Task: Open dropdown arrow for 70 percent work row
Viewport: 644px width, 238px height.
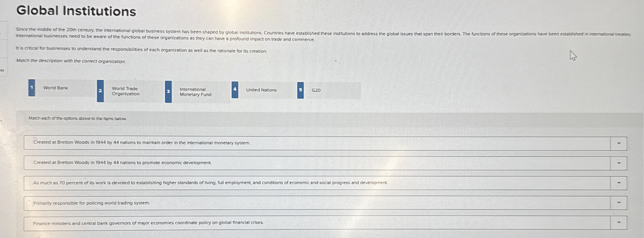Action: pyautogui.click(x=619, y=183)
